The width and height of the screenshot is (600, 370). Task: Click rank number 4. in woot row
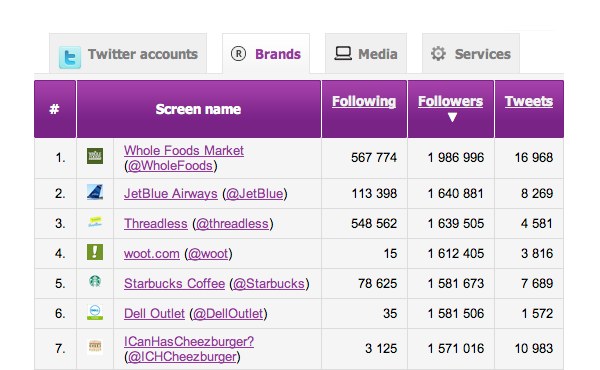[x=60, y=254]
